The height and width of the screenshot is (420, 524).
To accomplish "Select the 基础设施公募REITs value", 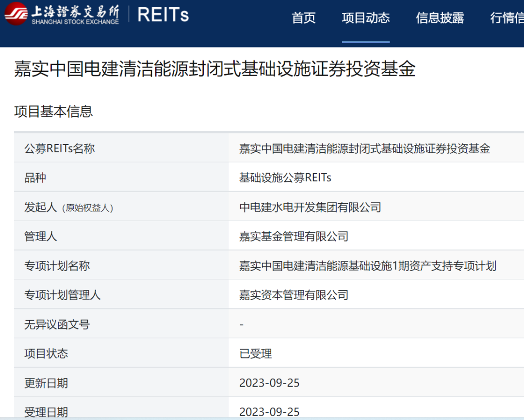I will click(285, 178).
